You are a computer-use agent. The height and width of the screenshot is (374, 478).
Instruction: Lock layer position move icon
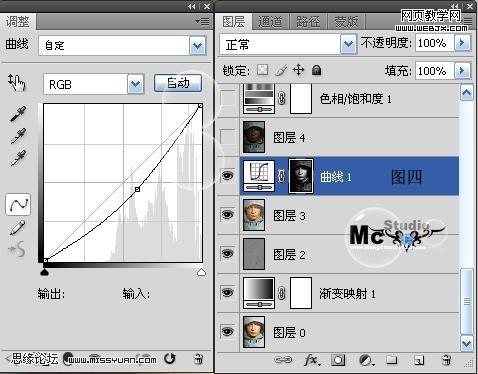click(298, 70)
